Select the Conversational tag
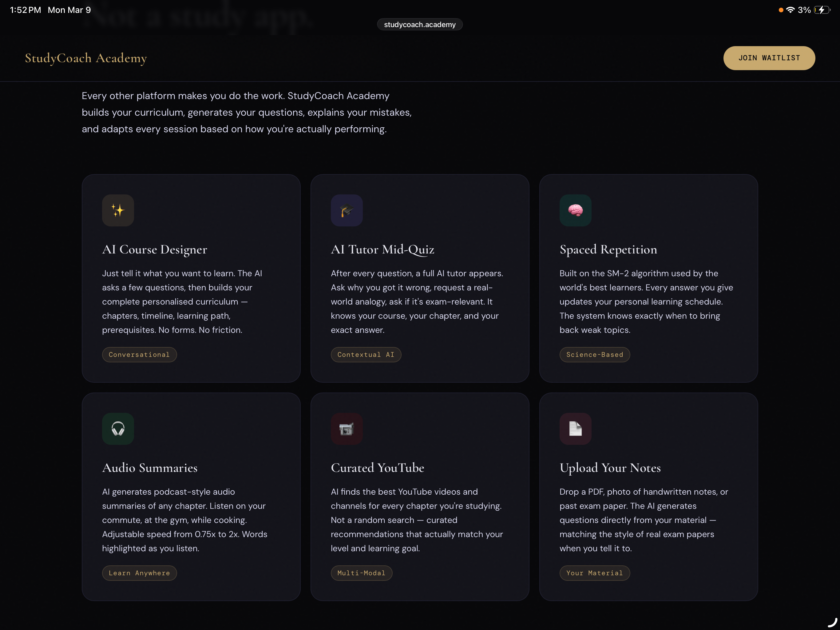Screen dimensions: 840x630 pos(139,354)
